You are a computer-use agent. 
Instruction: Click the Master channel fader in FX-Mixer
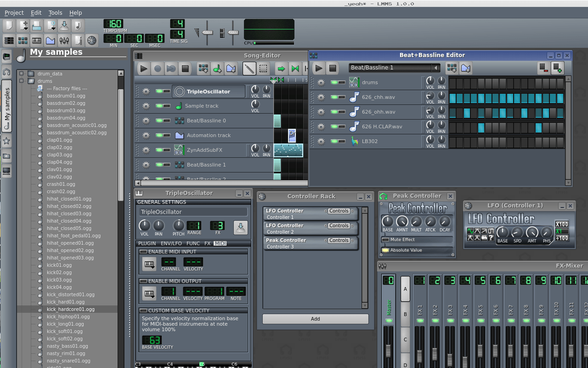(x=388, y=351)
